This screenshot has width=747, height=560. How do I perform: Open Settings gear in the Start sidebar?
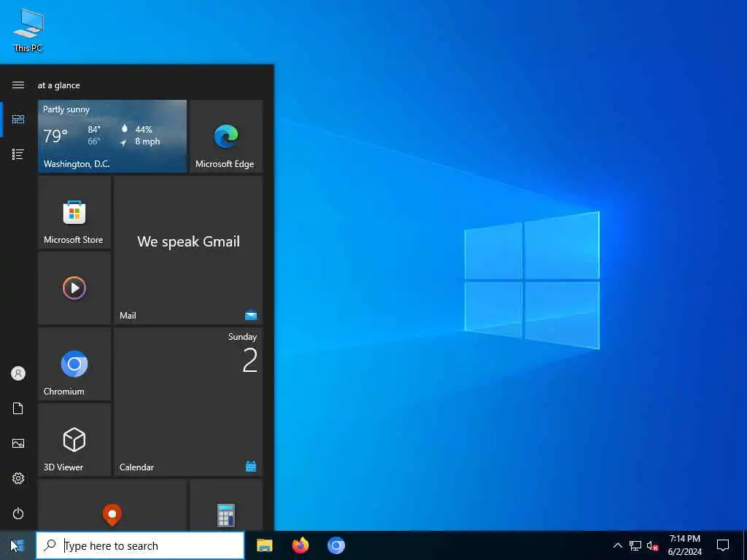click(18, 478)
